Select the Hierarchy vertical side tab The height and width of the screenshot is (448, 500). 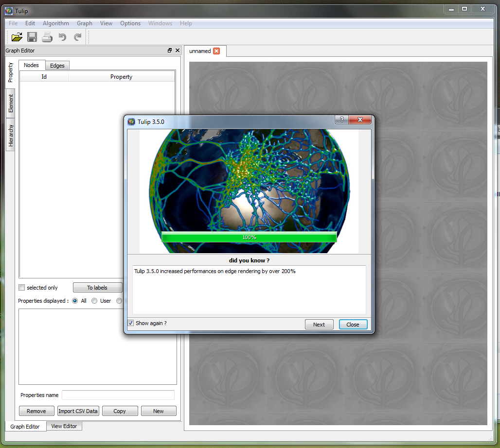(x=11, y=136)
